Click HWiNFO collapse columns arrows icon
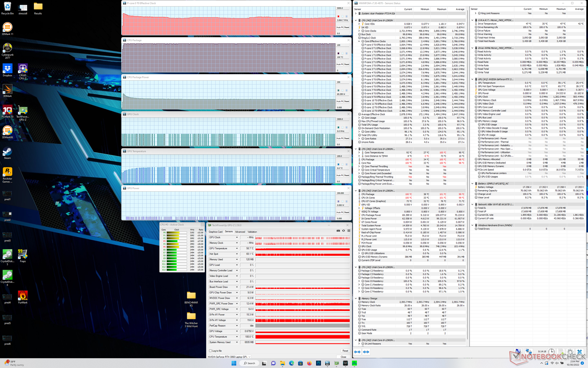The height and width of the screenshot is (368, 588). tap(366, 352)
